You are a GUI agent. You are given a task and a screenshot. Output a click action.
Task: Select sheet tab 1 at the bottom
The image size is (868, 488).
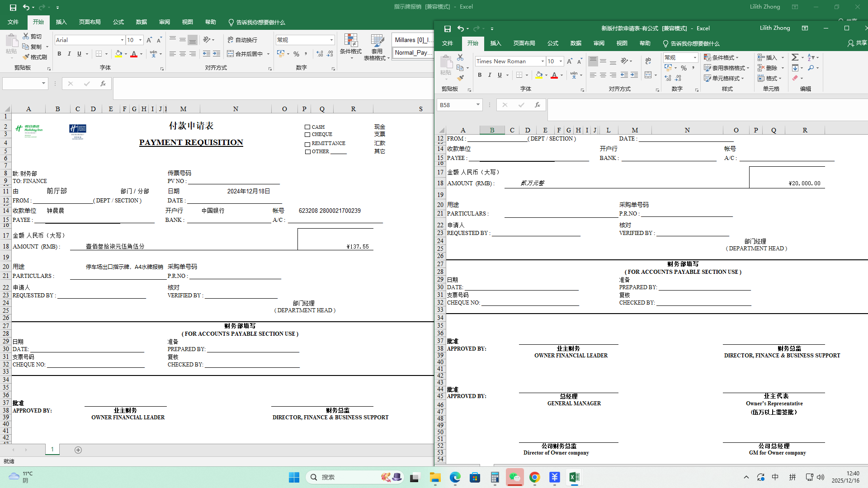[52, 449]
